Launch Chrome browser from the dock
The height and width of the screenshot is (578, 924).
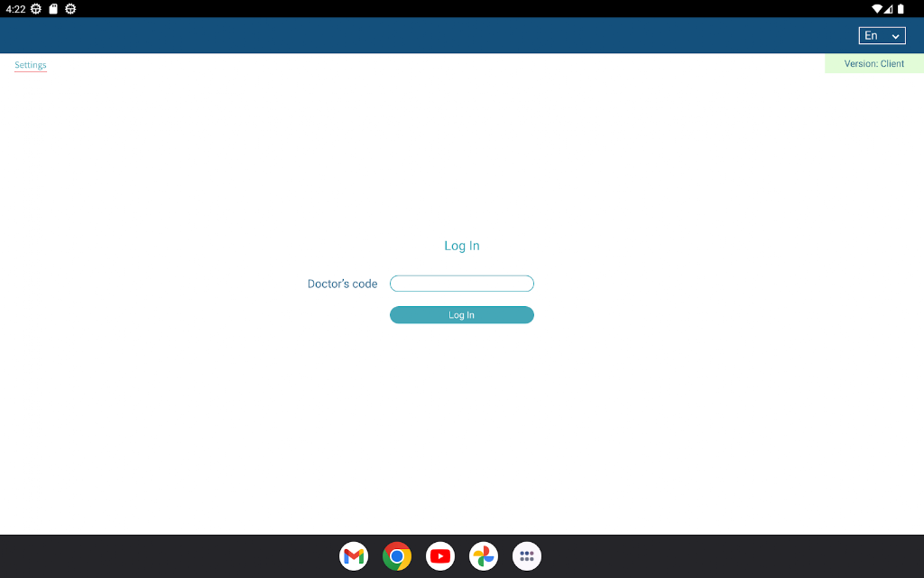[397, 556]
